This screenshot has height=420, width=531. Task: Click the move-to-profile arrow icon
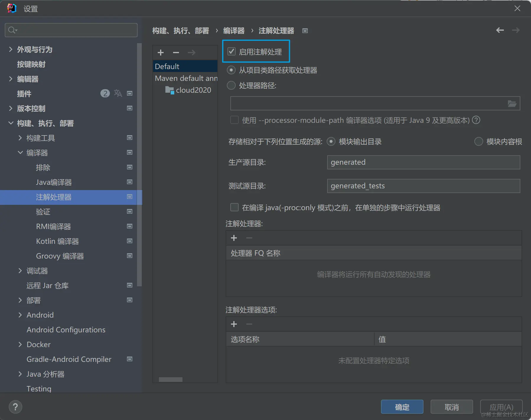click(x=191, y=53)
